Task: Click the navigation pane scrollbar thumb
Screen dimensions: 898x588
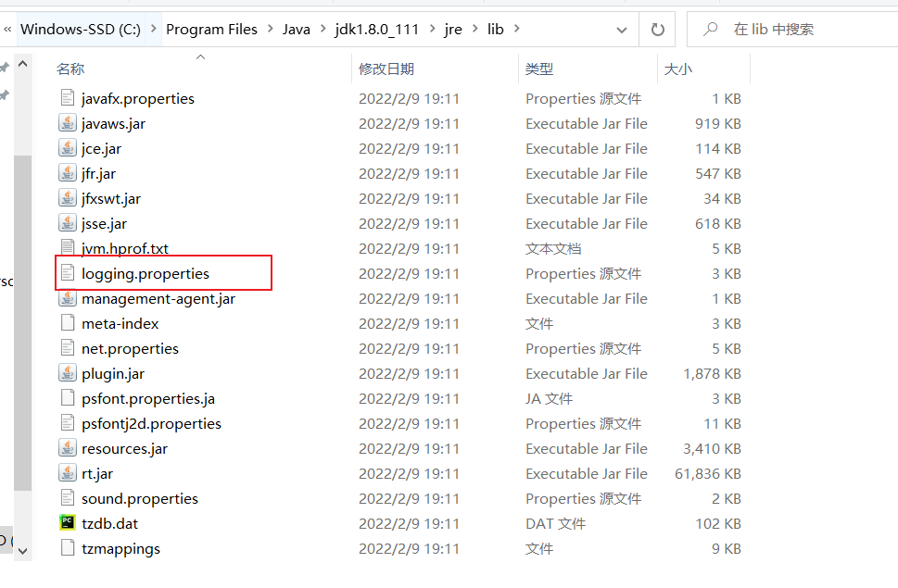Action: [23, 323]
